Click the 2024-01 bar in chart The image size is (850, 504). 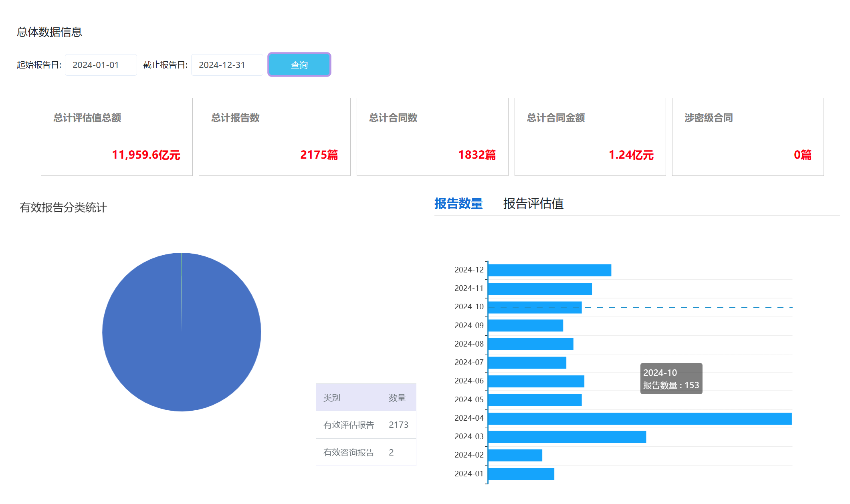click(x=521, y=474)
